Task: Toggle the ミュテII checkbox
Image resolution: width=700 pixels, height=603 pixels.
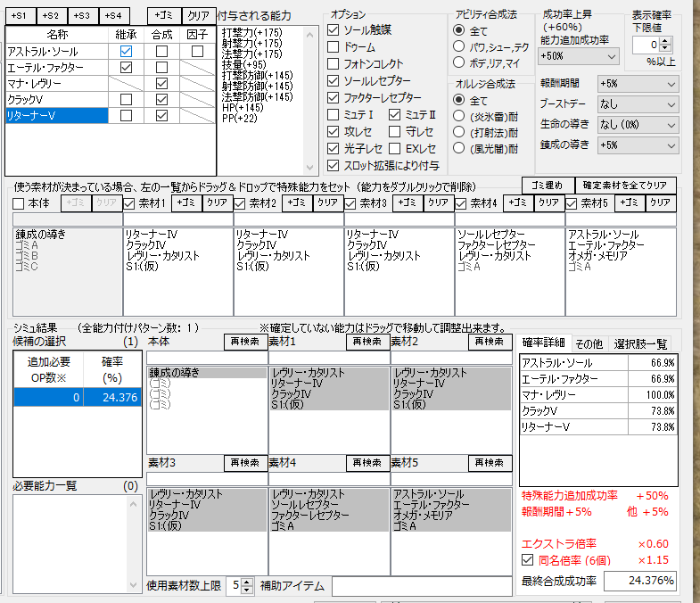Action: [394, 115]
